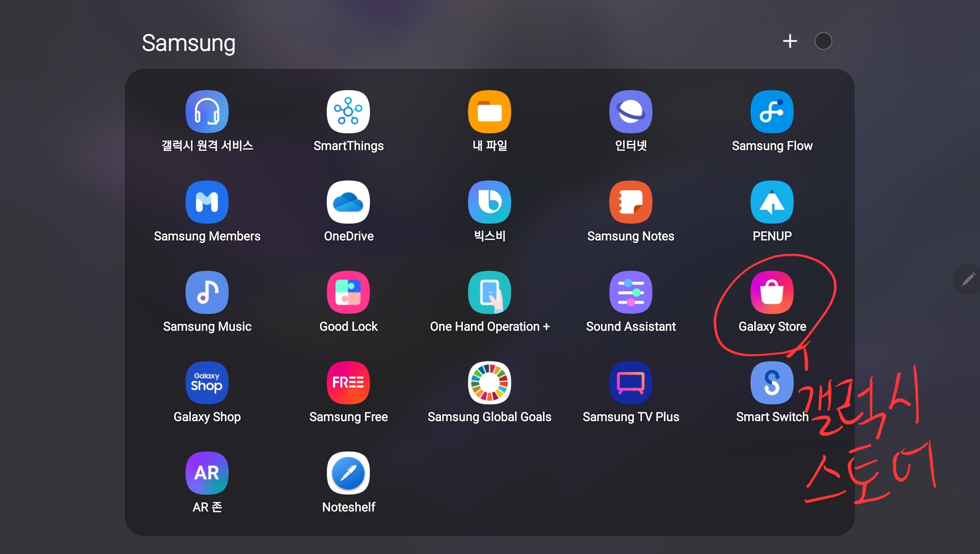980x554 pixels.
Task: Open the Galaxy Store app
Action: pyautogui.click(x=772, y=293)
